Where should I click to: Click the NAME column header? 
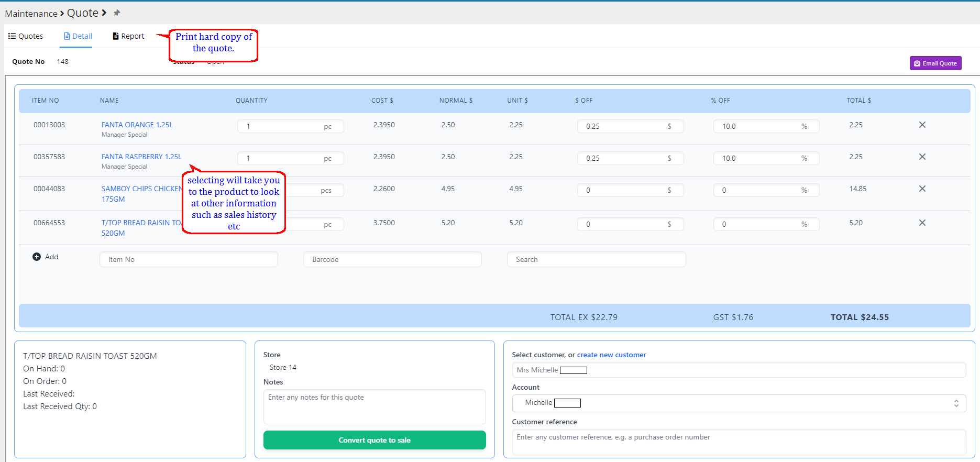[109, 100]
